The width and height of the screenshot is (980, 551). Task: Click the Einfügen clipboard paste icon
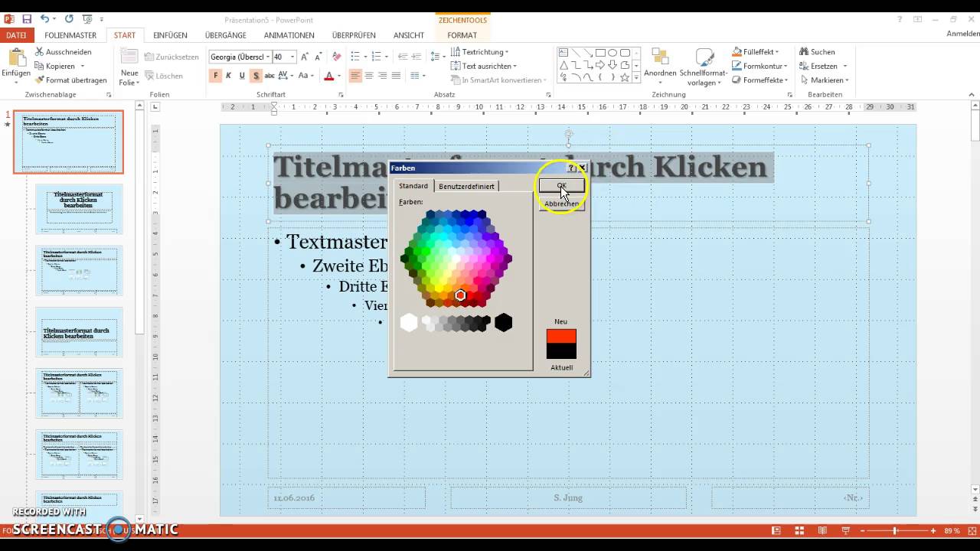coord(16,57)
